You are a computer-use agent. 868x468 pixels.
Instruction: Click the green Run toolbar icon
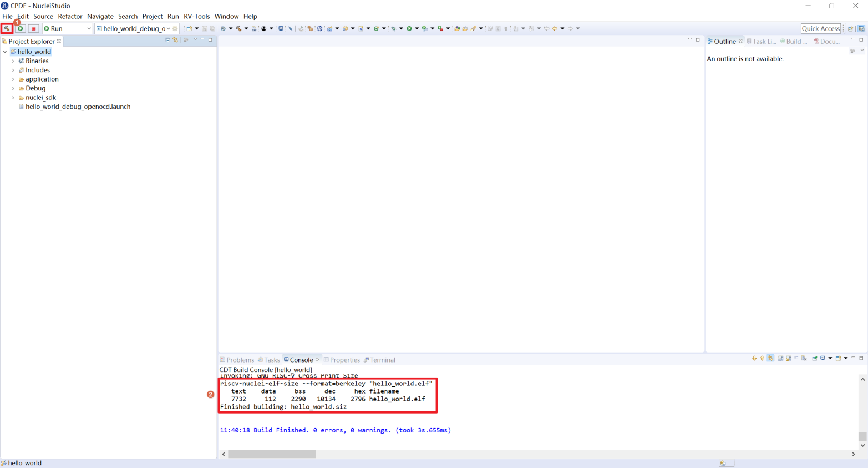[409, 28]
